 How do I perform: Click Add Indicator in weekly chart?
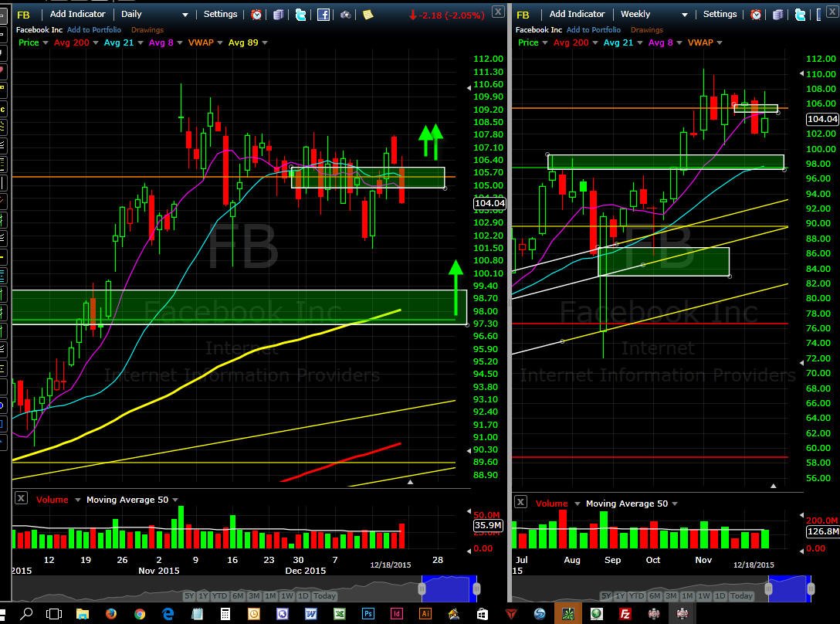point(577,14)
